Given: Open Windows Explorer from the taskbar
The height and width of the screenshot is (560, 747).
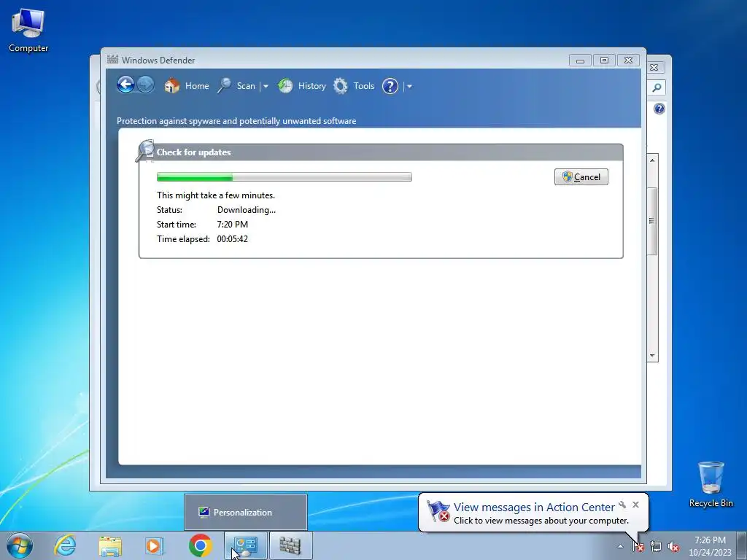Looking at the screenshot, I should [110, 545].
